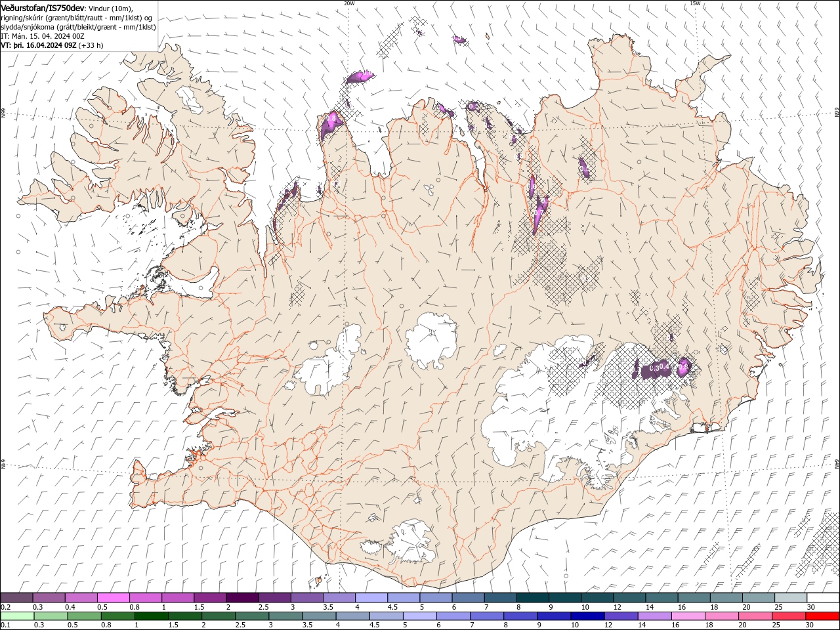The image size is (840, 630).
Task: Pick lower legend swatch starting at 20
Action: coord(755,616)
